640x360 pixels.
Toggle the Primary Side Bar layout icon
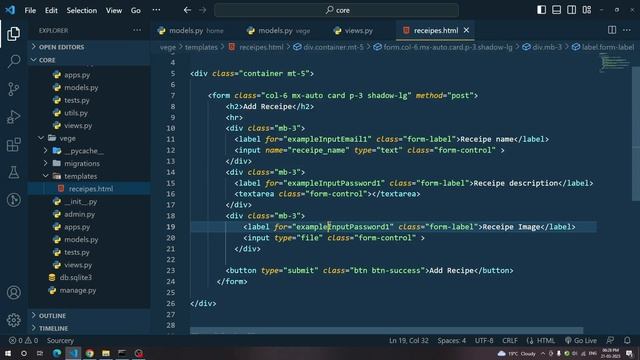point(541,10)
